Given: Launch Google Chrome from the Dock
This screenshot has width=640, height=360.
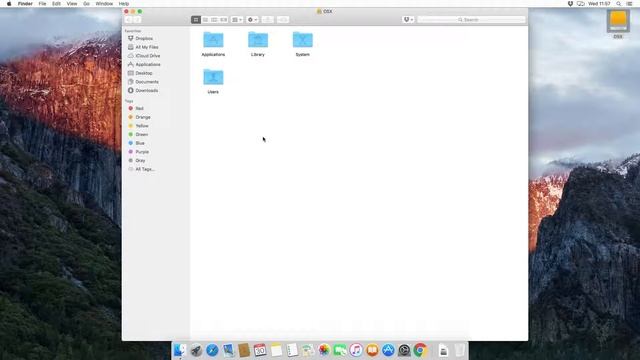Looking at the screenshot, I should pyautogui.click(x=420, y=350).
